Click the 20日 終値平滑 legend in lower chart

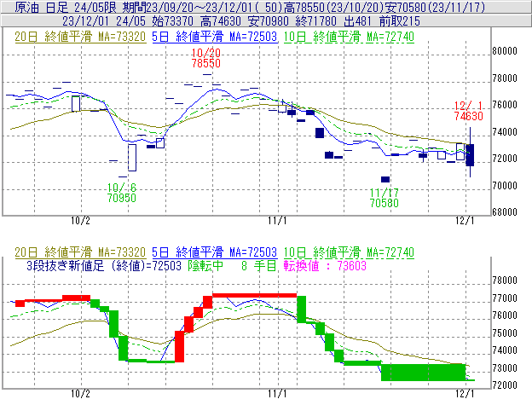pyautogui.click(x=80, y=252)
